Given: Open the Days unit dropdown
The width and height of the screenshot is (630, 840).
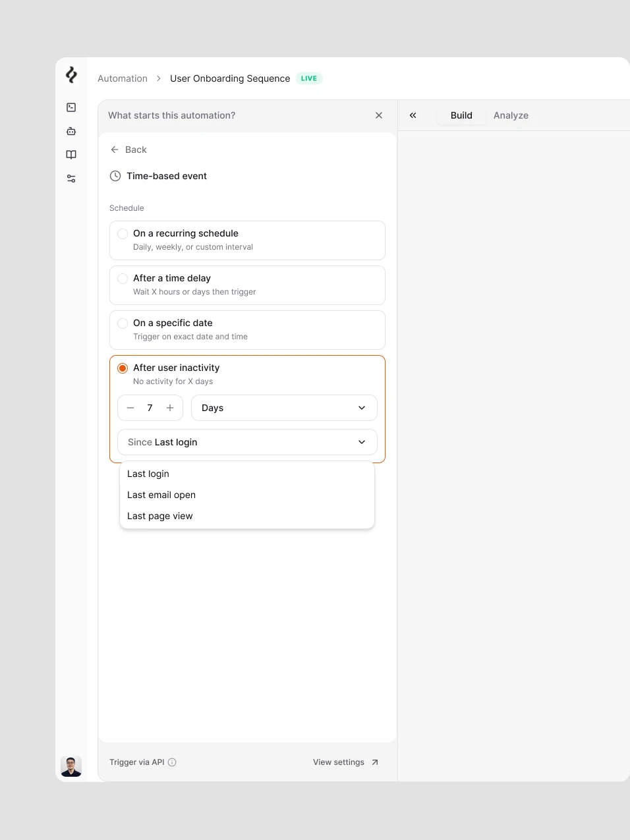Looking at the screenshot, I should pos(284,408).
